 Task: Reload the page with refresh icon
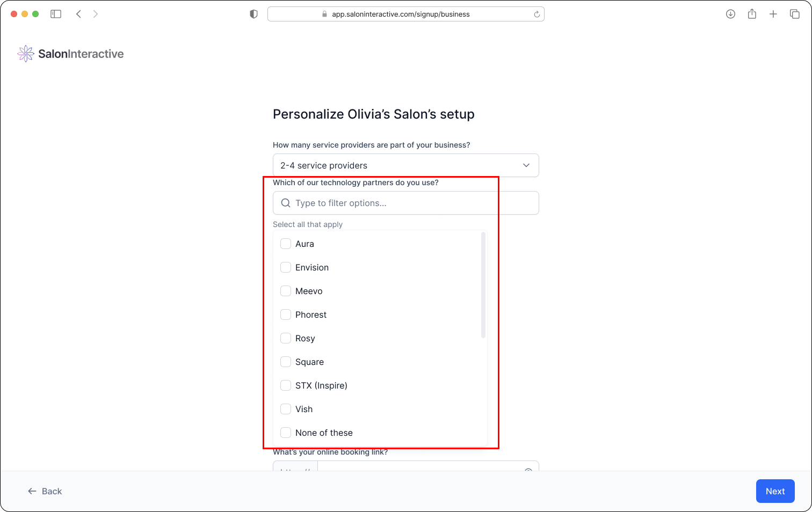coord(536,14)
